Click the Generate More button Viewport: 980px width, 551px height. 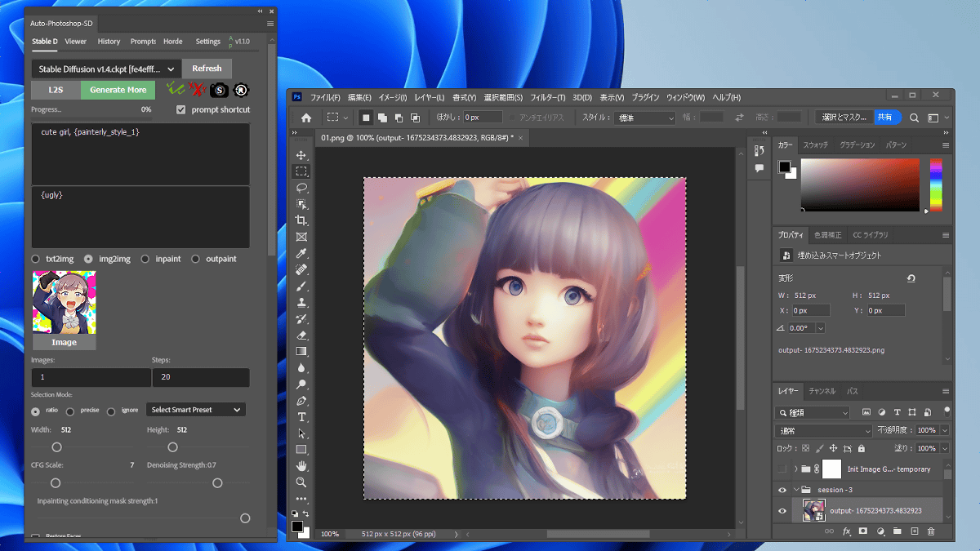pyautogui.click(x=118, y=90)
